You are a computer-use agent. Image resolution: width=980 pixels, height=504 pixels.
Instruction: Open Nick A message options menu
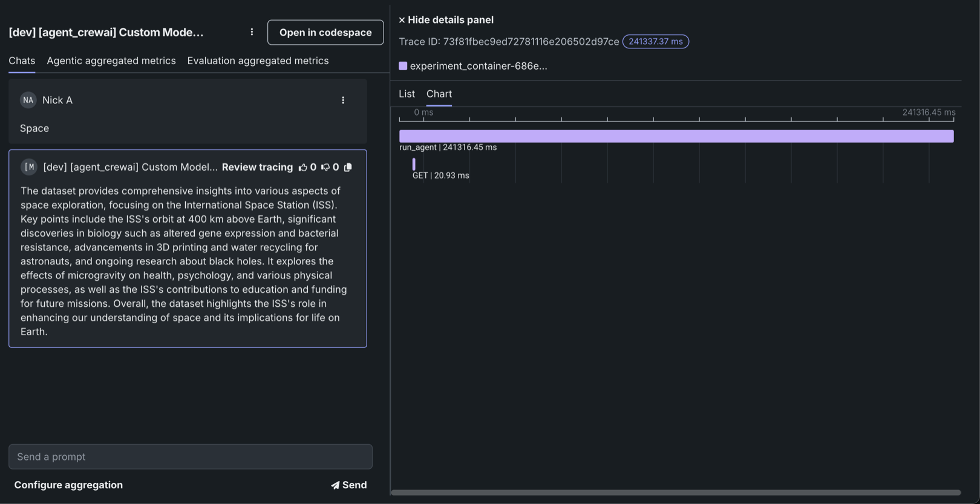(343, 100)
